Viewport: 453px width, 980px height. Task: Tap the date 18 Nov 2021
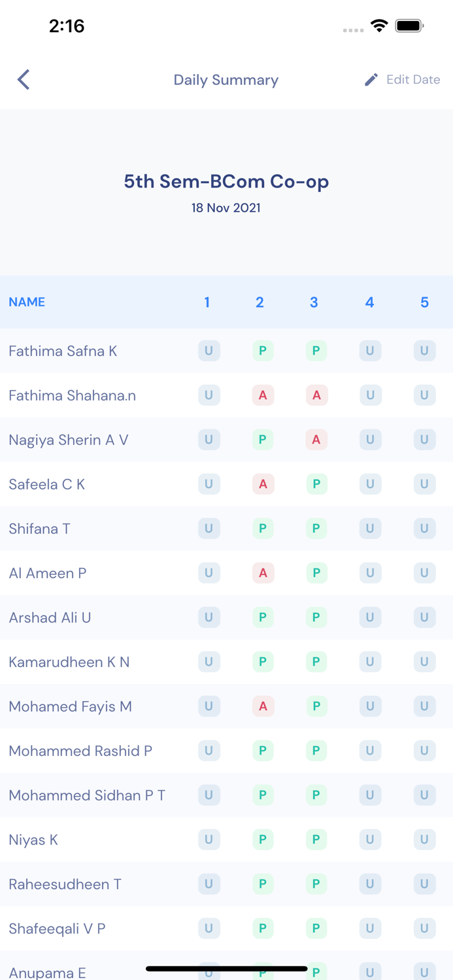pos(226,208)
